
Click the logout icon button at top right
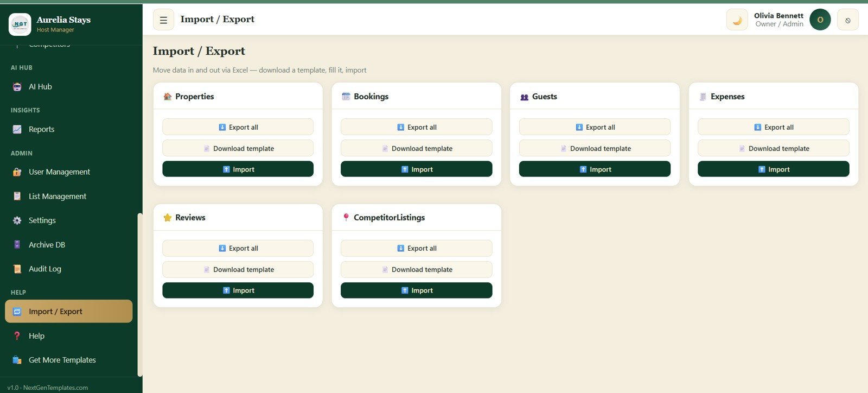[847, 20]
